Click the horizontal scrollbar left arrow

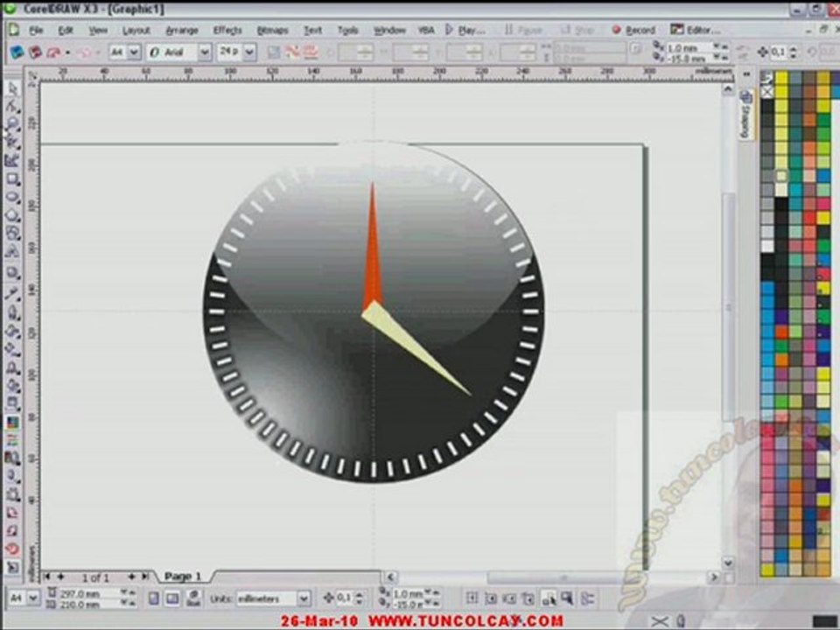390,577
